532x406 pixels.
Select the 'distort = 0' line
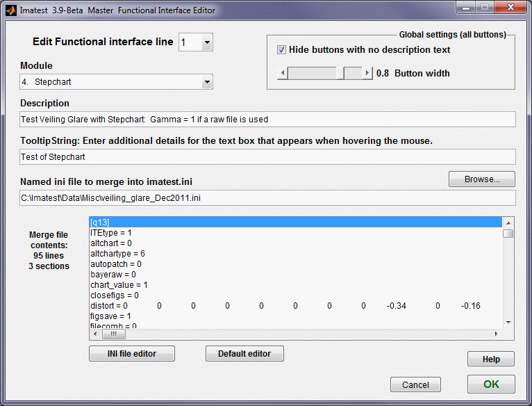[296, 306]
